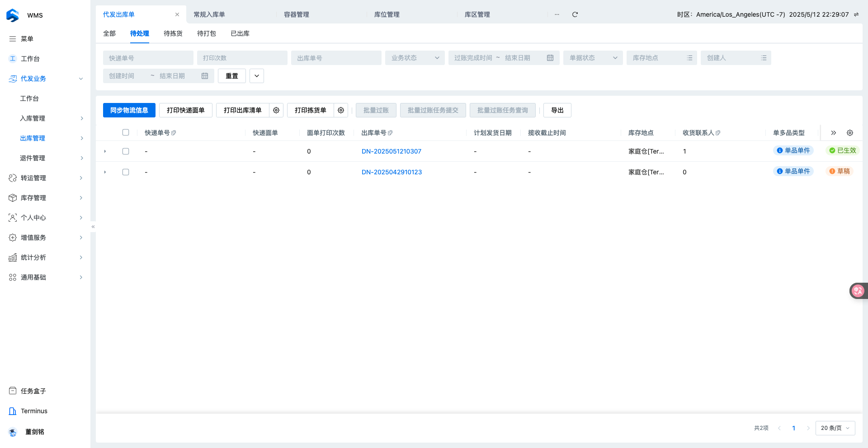Image resolution: width=868 pixels, height=448 pixels.
Task: Check the row for DN-2025051210307
Action: pos(126,151)
